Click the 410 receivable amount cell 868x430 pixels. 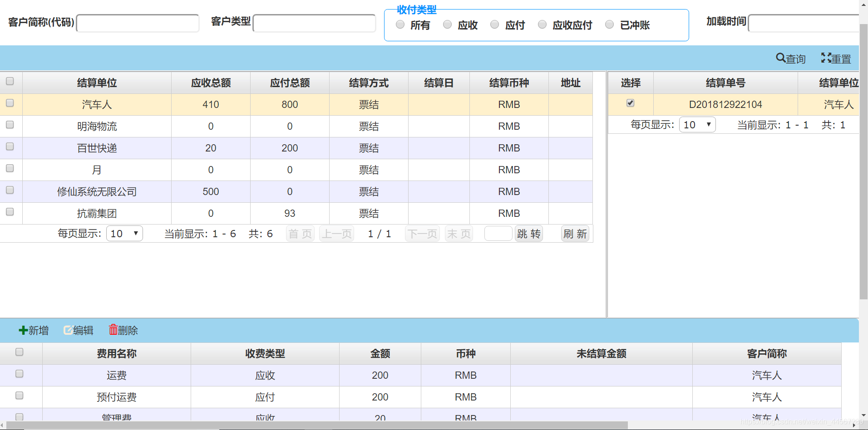tap(211, 104)
